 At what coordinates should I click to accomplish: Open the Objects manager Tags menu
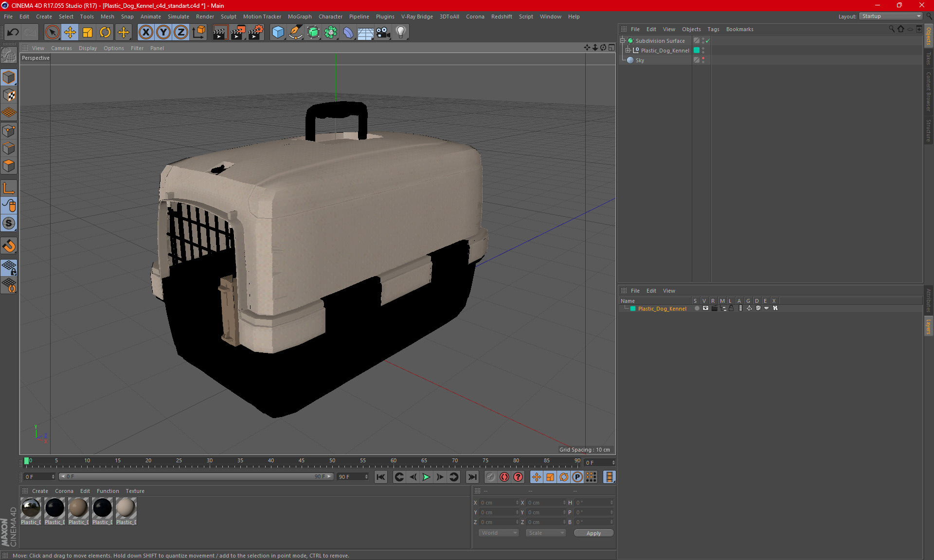pos(713,29)
